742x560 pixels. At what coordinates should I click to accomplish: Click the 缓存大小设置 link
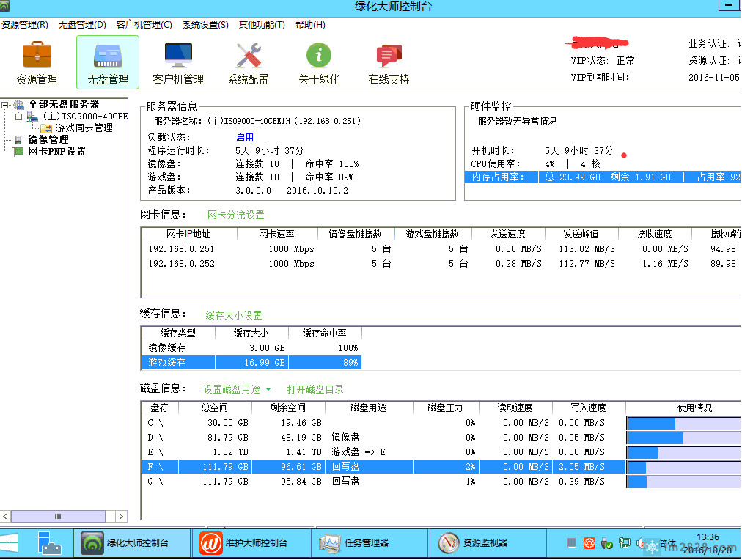coord(233,315)
